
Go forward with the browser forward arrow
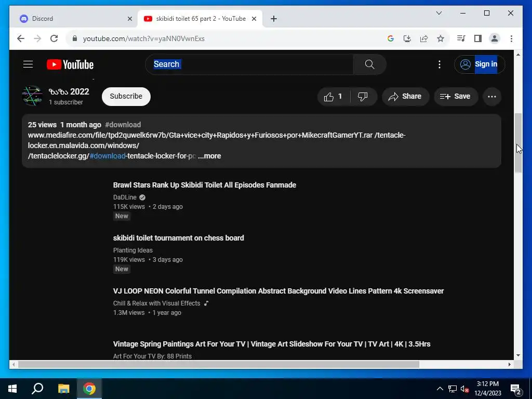pyautogui.click(x=37, y=38)
